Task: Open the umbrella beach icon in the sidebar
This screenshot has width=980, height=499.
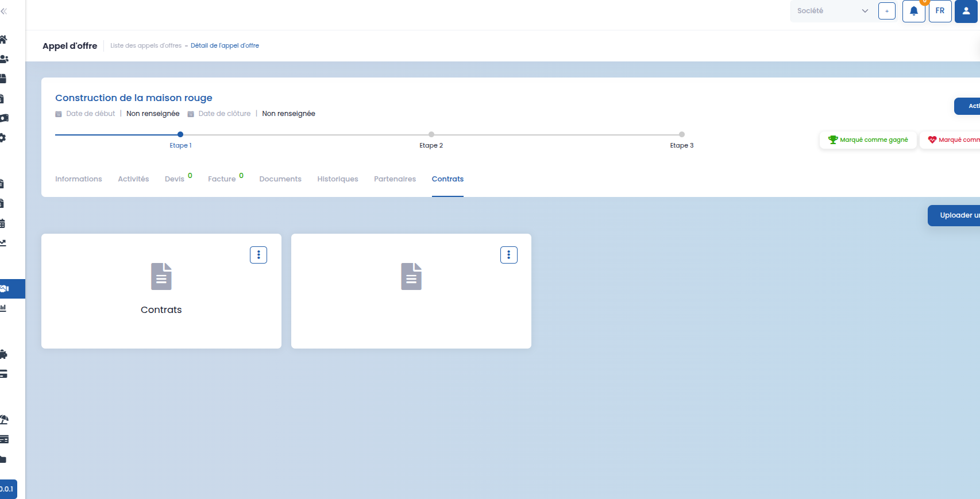Action: [x=4, y=420]
